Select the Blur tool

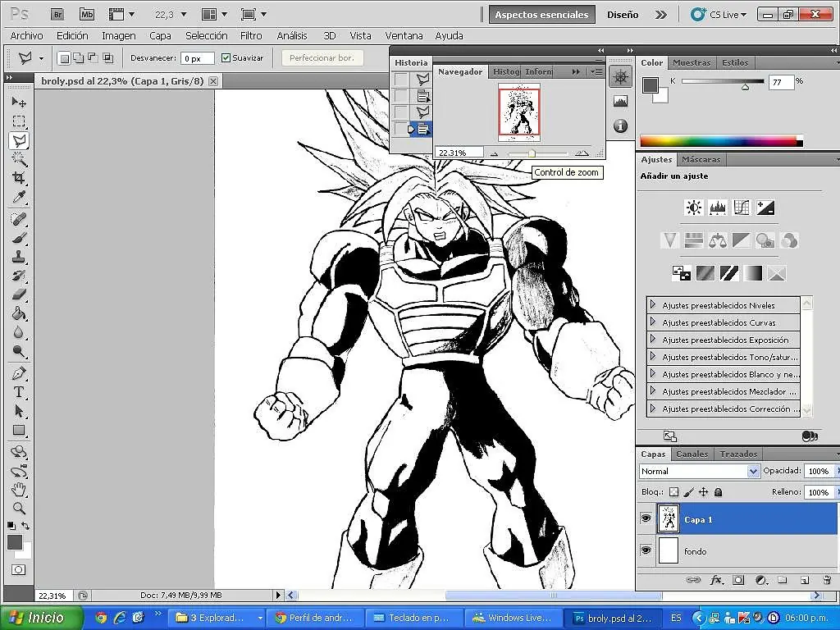coord(19,333)
